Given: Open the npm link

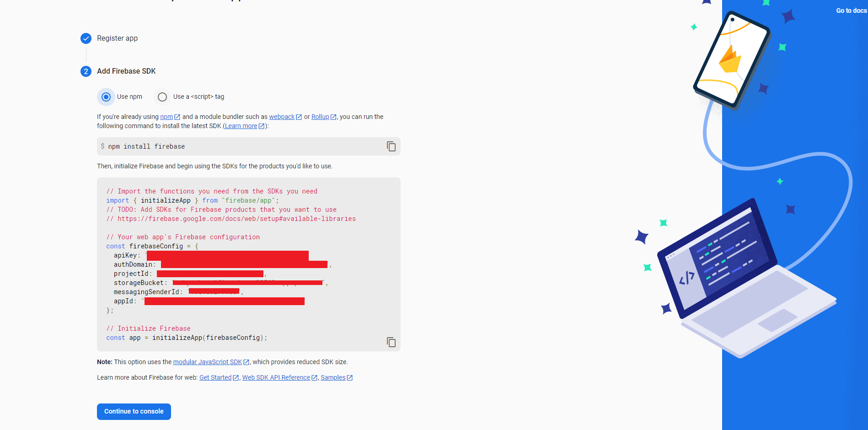Looking at the screenshot, I should pos(170,117).
